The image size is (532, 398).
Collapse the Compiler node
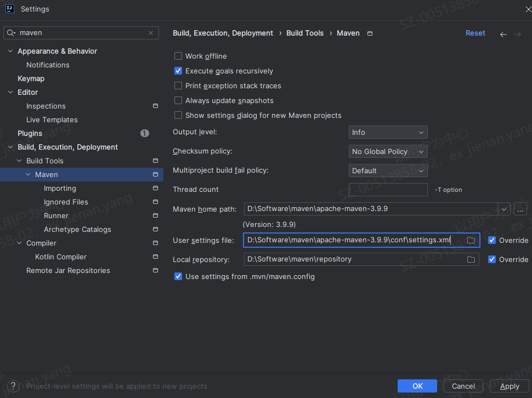tap(19, 243)
